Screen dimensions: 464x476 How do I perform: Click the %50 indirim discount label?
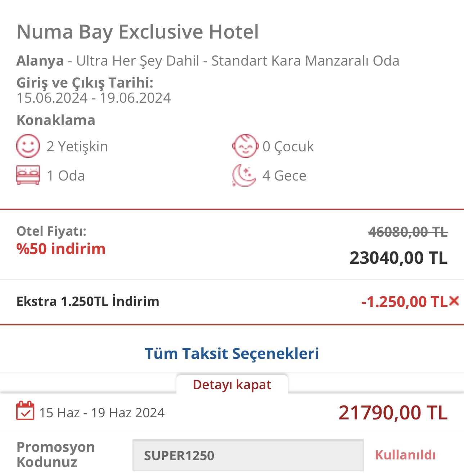[x=61, y=249]
